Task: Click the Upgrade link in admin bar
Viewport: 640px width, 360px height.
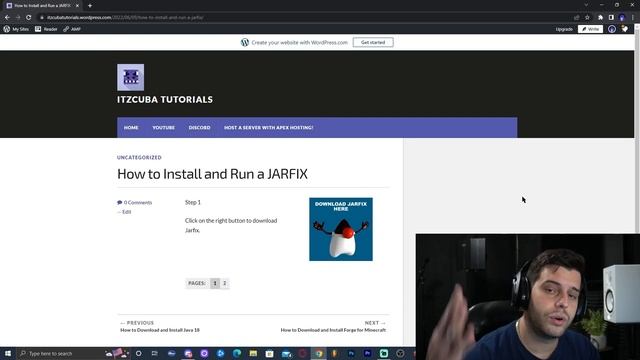Action: point(564,29)
